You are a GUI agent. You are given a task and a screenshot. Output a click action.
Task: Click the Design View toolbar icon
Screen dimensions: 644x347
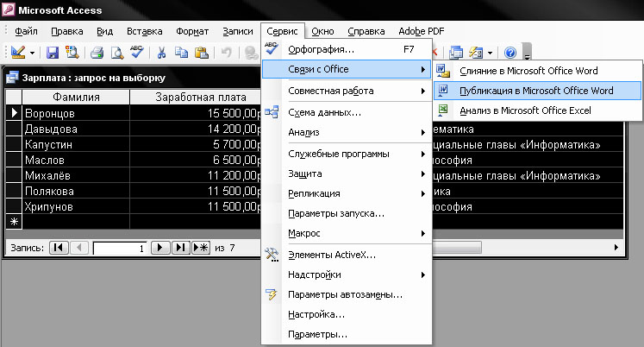18,53
